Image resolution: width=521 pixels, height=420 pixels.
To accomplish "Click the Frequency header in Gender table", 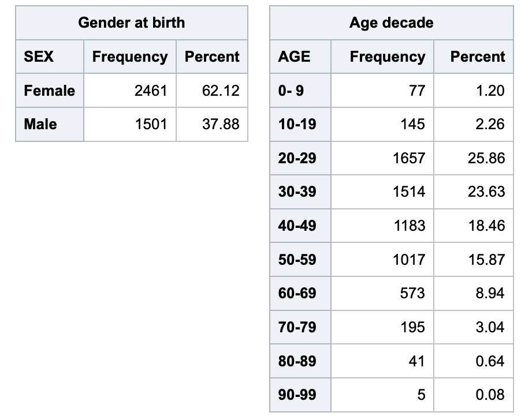I will tap(130, 57).
